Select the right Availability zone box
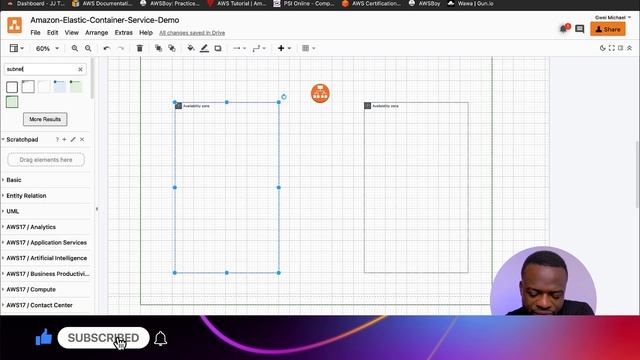 click(416, 187)
